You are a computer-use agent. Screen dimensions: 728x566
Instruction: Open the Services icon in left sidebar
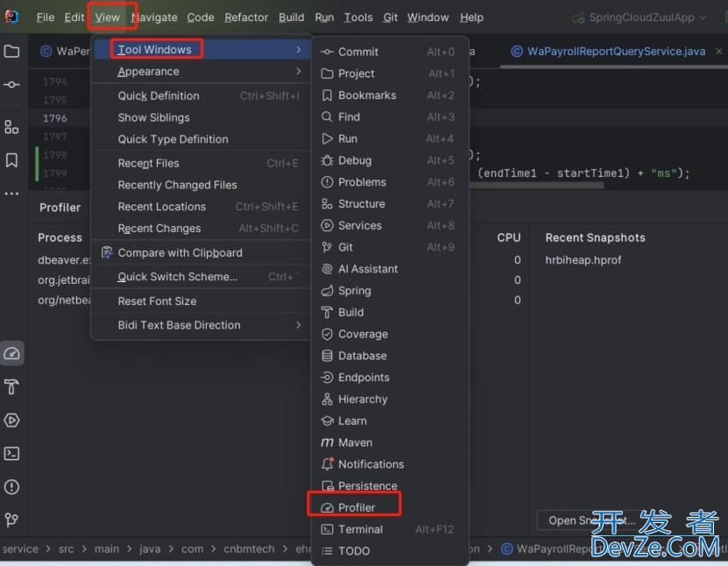pyautogui.click(x=11, y=421)
